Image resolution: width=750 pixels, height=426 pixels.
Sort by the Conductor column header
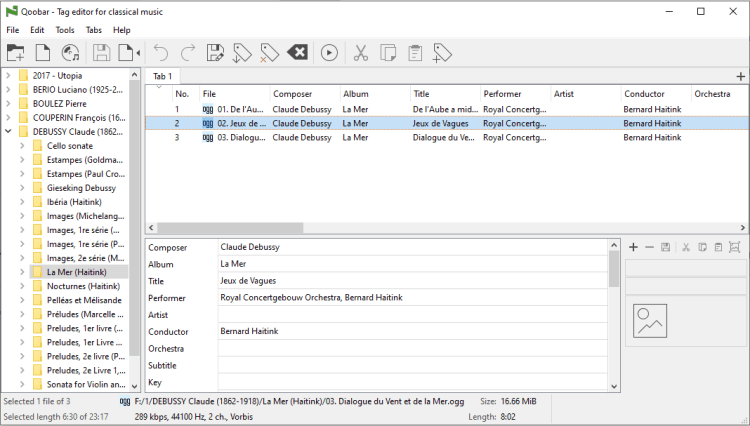[x=656, y=94]
